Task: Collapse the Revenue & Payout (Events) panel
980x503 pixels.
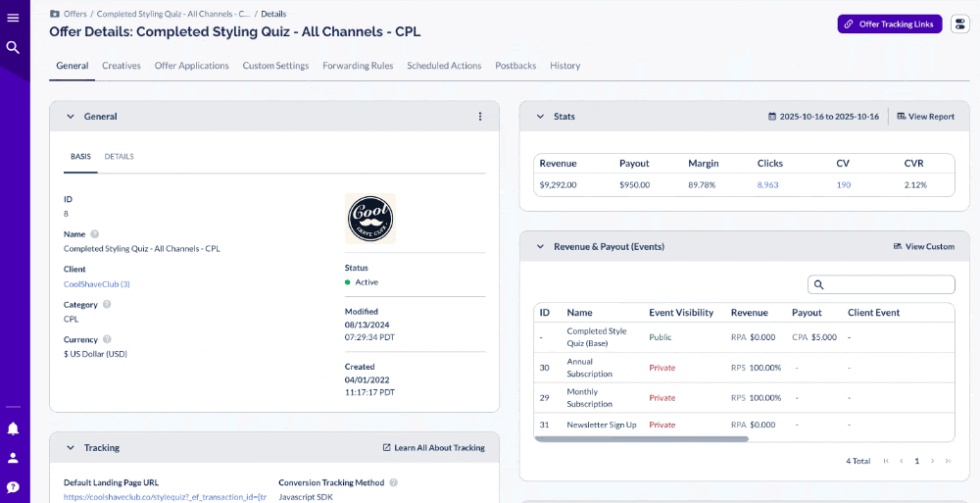Action: (540, 247)
